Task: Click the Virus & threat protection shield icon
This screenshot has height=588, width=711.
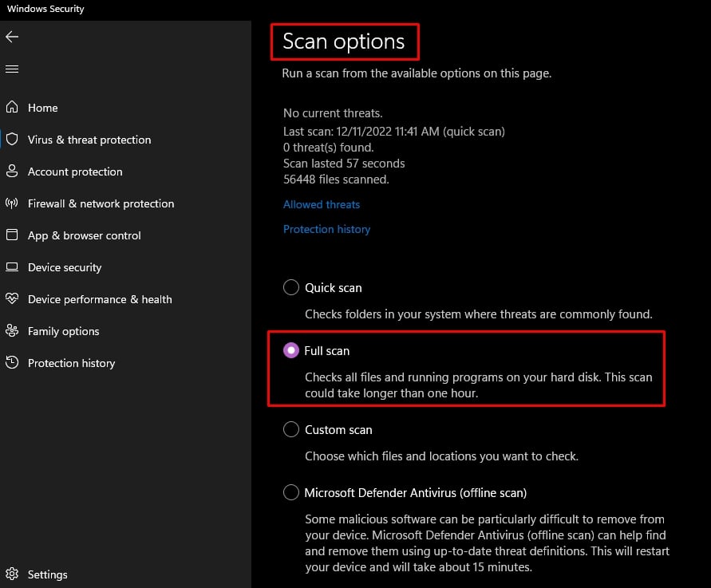Action: [12, 140]
